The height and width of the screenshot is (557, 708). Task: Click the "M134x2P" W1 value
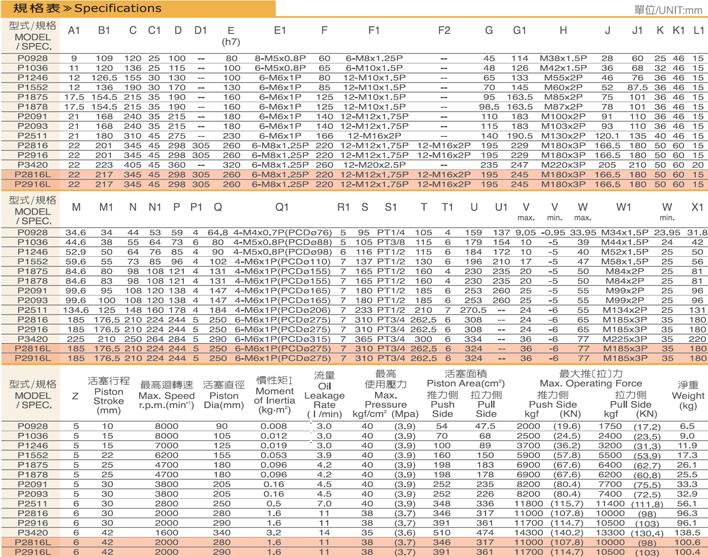click(624, 310)
